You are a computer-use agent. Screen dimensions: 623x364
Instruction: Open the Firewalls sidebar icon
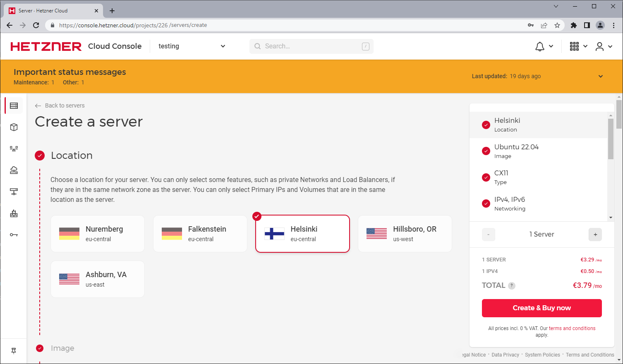(x=14, y=213)
